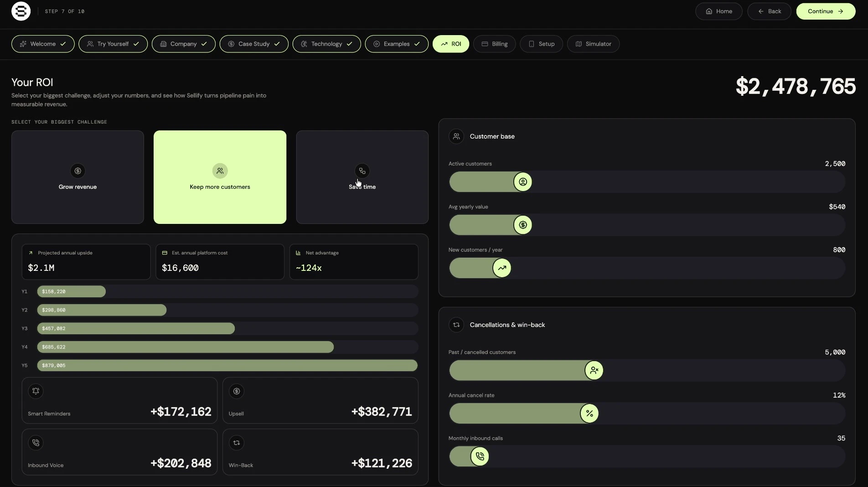The height and width of the screenshot is (487, 868).
Task: Click the Win-Back +$121,226 value
Action: [x=382, y=463]
